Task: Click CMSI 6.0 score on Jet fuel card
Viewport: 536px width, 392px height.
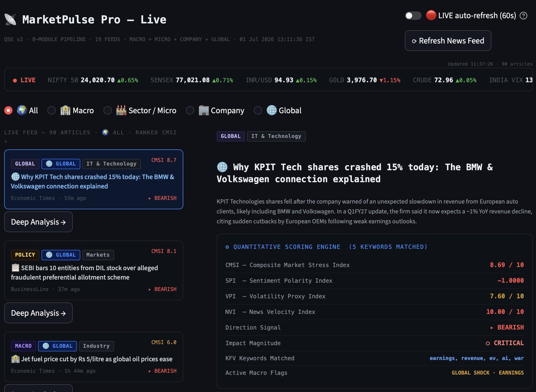Action: pyautogui.click(x=164, y=342)
